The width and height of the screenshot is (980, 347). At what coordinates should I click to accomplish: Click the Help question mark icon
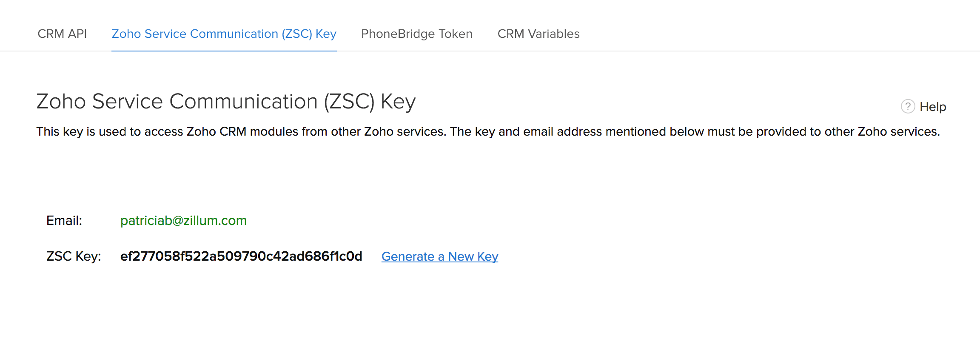908,106
